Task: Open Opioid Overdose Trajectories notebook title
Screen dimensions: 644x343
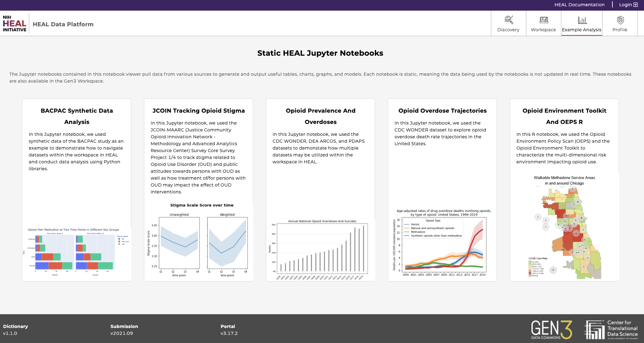Action: (442, 110)
